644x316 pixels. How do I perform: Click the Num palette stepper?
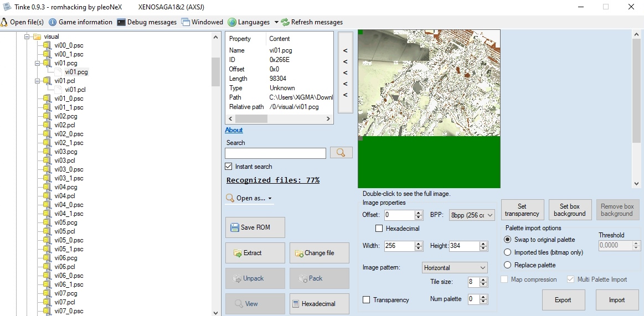coord(483,299)
